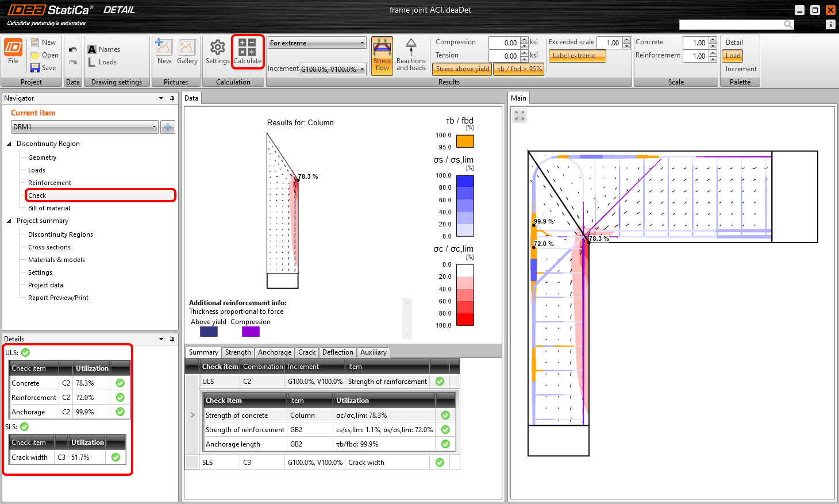Image resolution: width=839 pixels, height=504 pixels.
Task: Click the Save project icon
Action: click(x=36, y=68)
